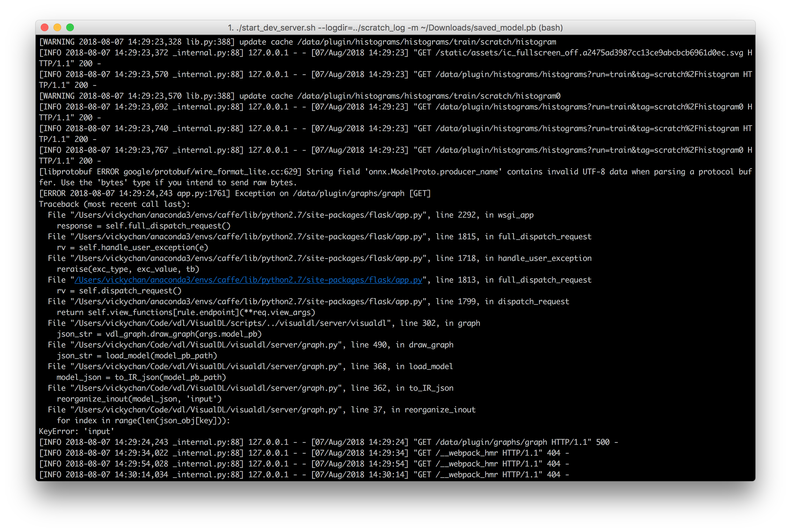Click the red close window button
791x532 pixels.
click(x=45, y=27)
